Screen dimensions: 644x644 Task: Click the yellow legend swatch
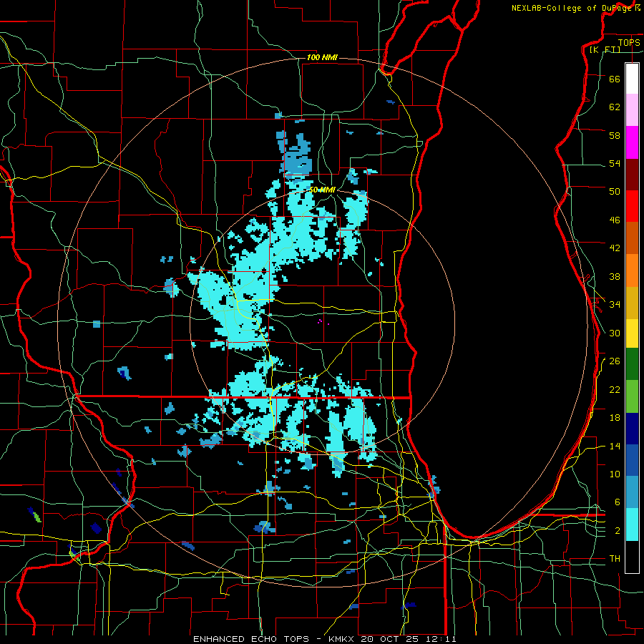coord(632,333)
